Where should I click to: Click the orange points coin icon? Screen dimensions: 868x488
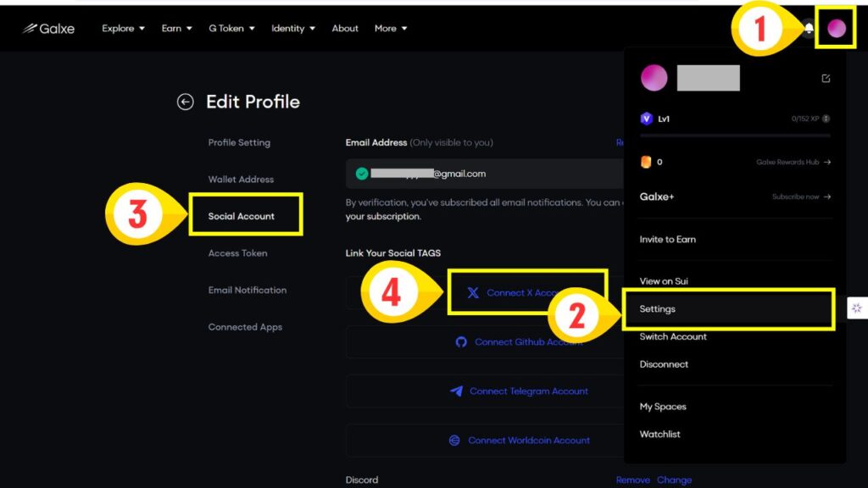[645, 162]
